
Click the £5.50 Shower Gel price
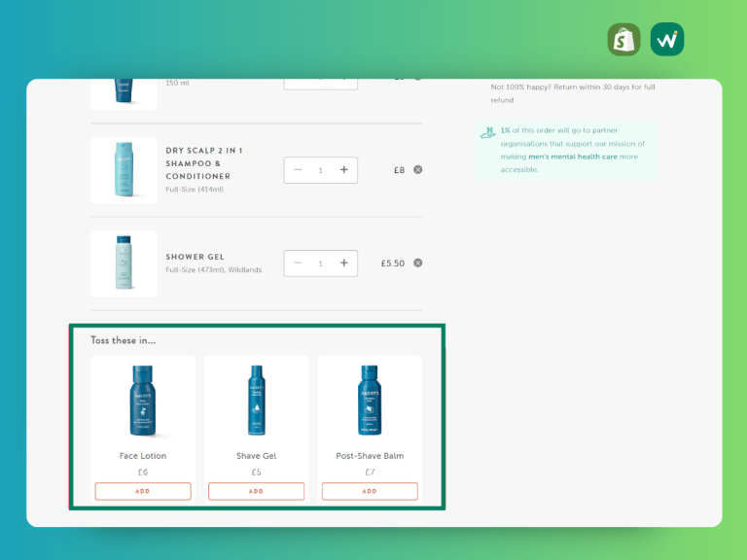click(393, 263)
